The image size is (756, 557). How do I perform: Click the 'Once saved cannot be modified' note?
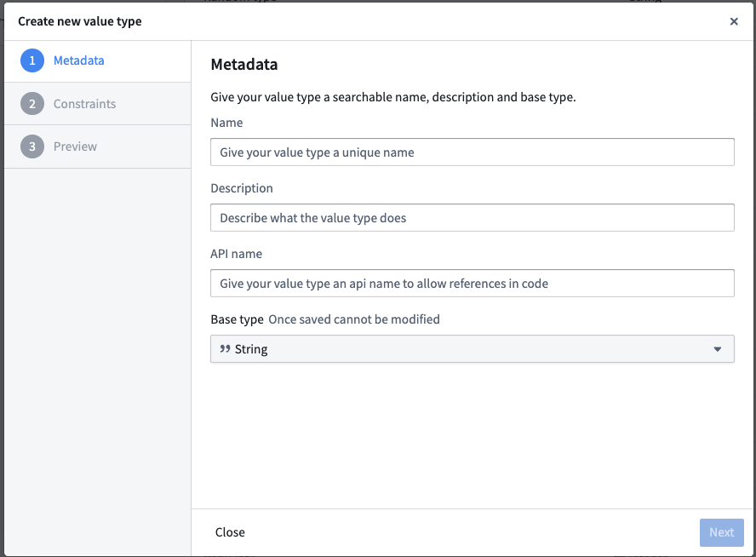pyautogui.click(x=354, y=319)
